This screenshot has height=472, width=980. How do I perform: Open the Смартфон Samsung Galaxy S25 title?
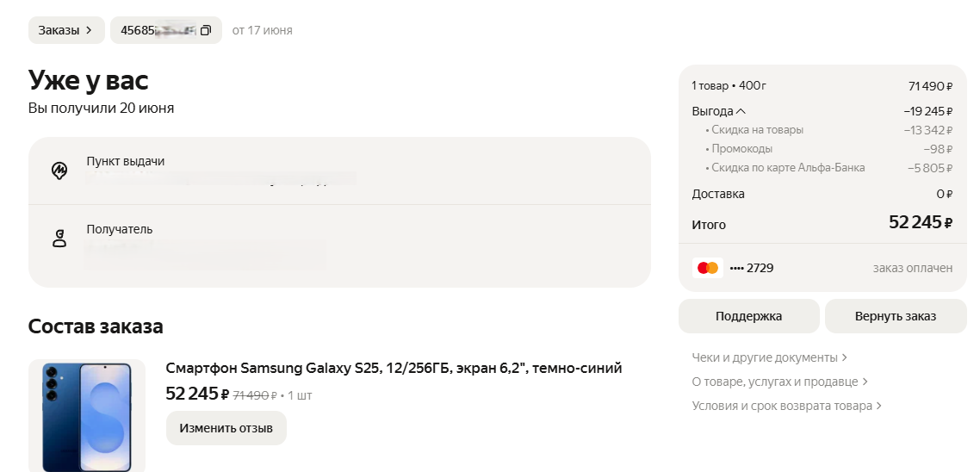point(394,369)
